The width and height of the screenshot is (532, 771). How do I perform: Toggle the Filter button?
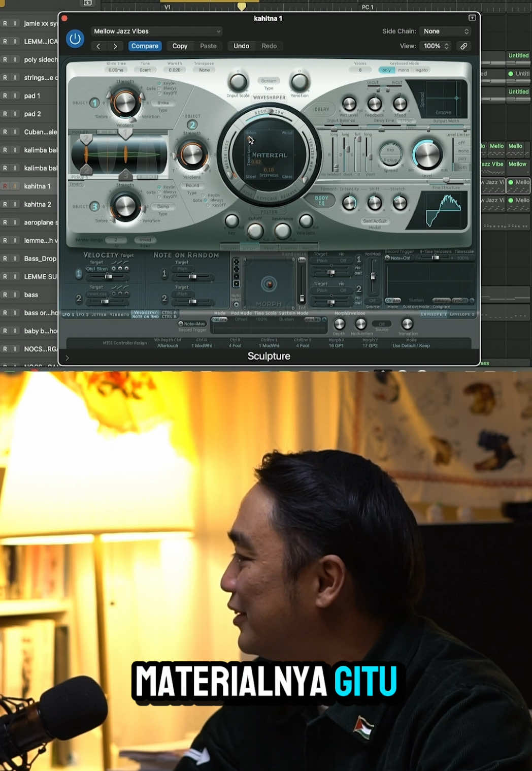tap(269, 211)
